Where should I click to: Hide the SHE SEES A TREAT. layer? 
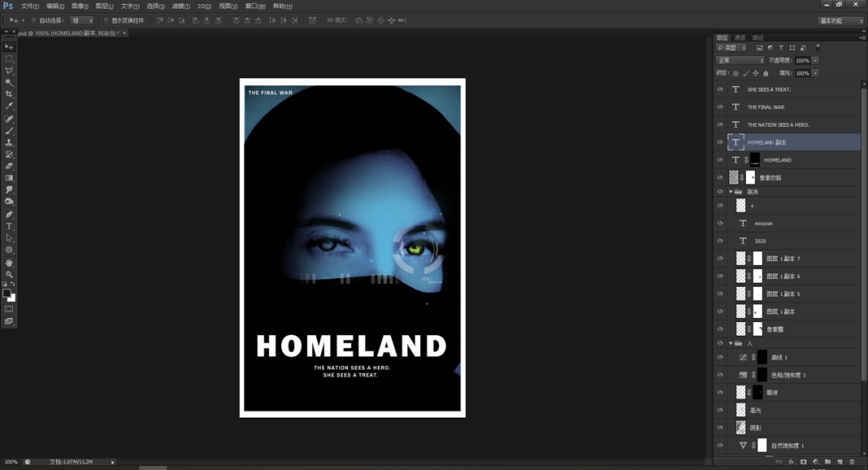pyautogui.click(x=720, y=89)
